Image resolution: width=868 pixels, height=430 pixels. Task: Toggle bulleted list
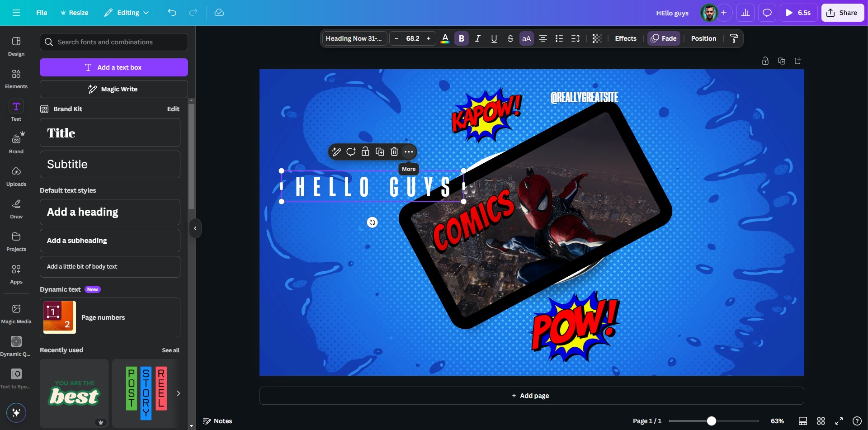point(559,38)
